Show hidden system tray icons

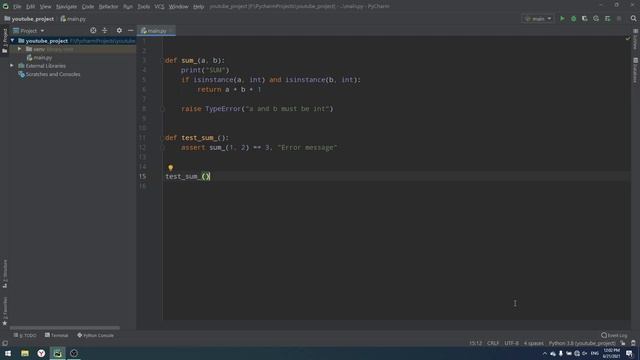pos(544,353)
